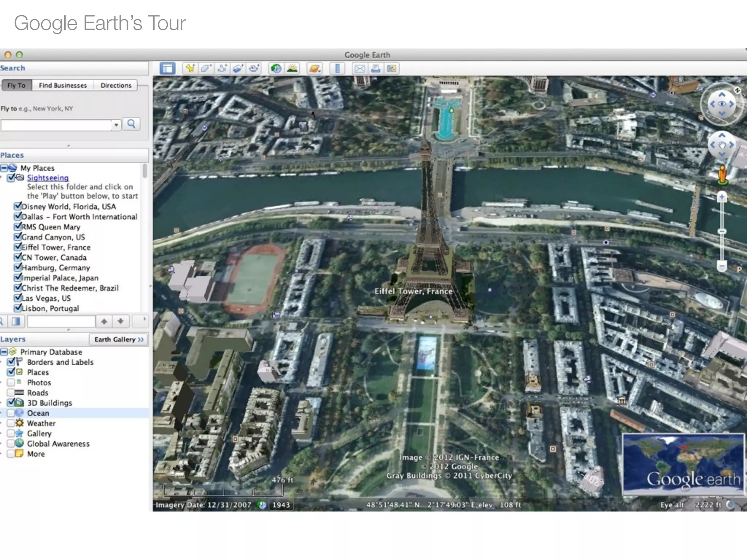Move selected place up arrow button
The image size is (747, 560).
[x=104, y=321]
